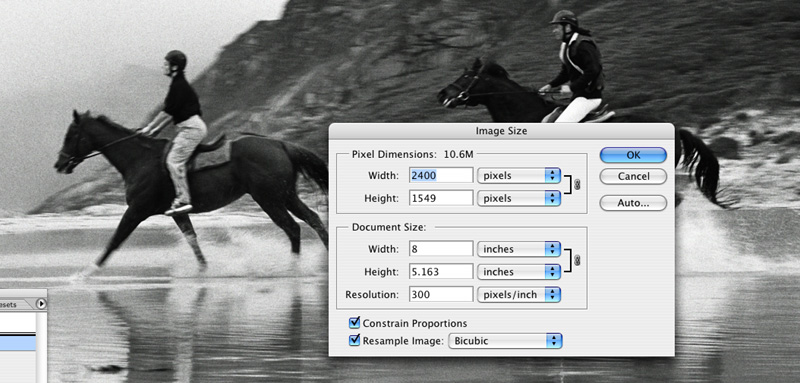Click the chain link icon beside Document Size
The image size is (800, 383).
click(x=577, y=260)
